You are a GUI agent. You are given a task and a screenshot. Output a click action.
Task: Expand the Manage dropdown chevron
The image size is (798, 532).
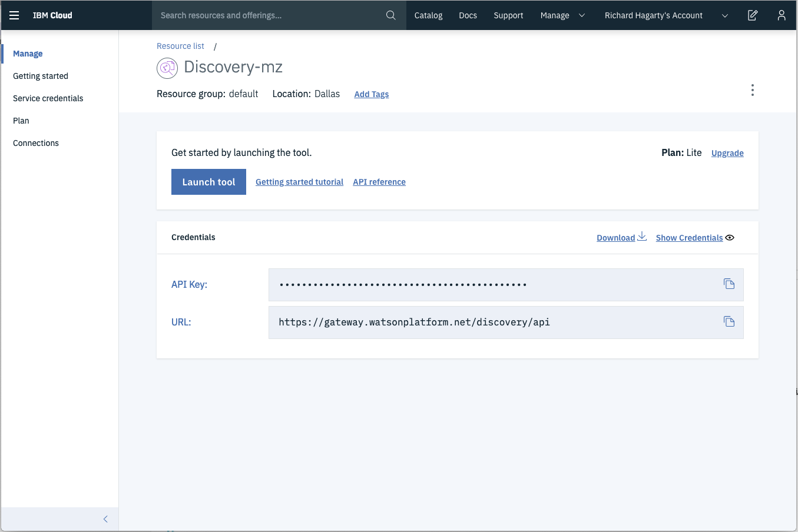[582, 15]
